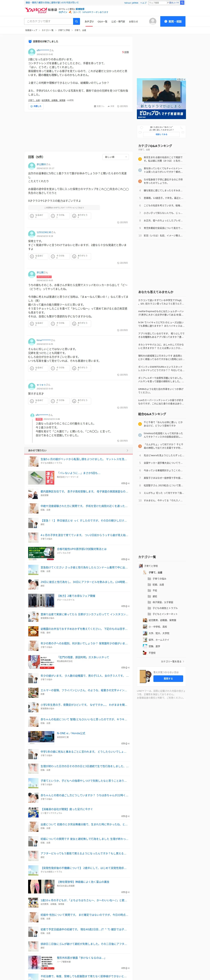Select the カテゴリ tab
Screen dimensions: 210x980
pos(89,22)
